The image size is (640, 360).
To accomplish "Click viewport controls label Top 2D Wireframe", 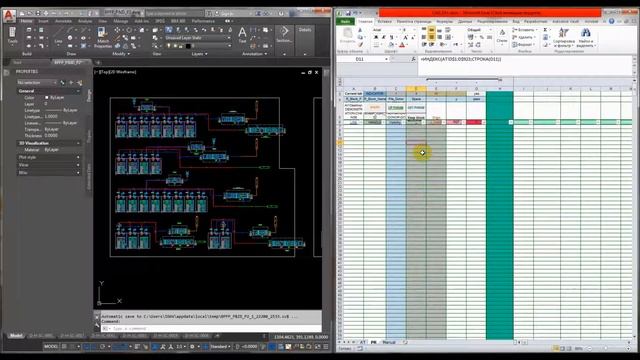I will tap(116, 72).
